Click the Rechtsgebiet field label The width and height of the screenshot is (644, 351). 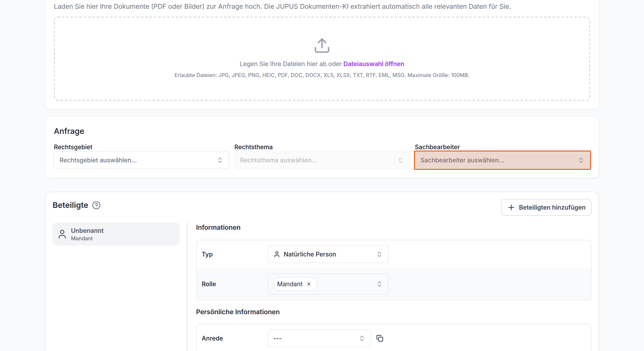click(x=73, y=147)
